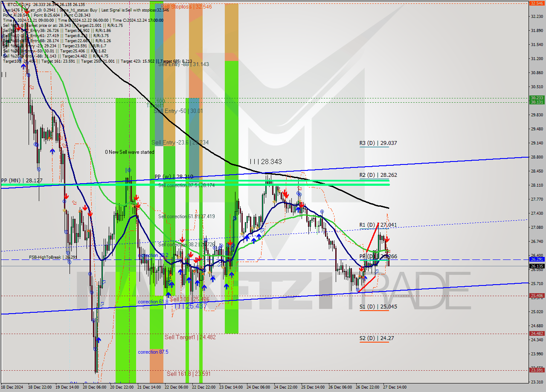Click the Sell Entry -50 | 30.01 label

point(178,111)
